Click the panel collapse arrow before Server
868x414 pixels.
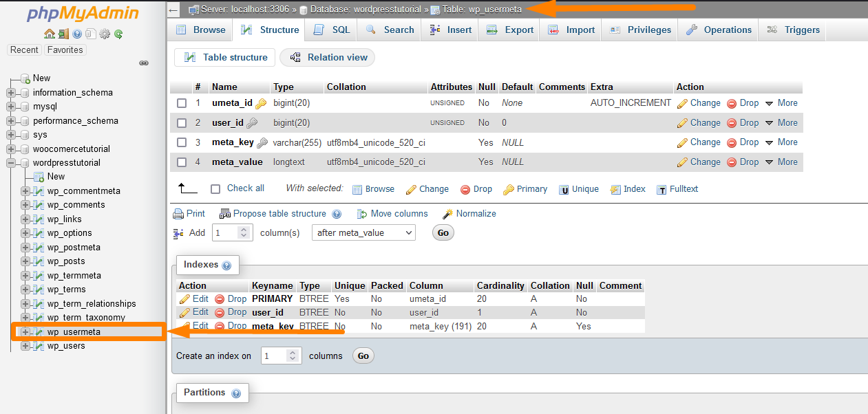pyautogui.click(x=173, y=10)
